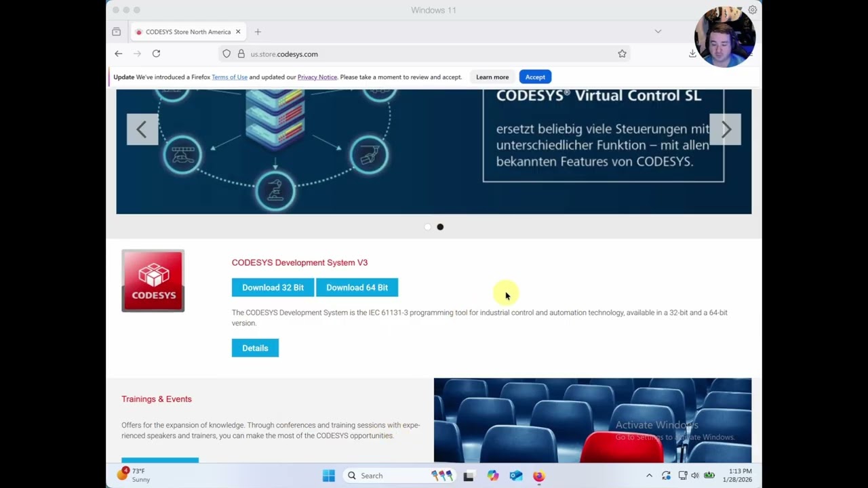Select the first carousel indicator dot
Image resolution: width=868 pixels, height=488 pixels.
point(427,227)
